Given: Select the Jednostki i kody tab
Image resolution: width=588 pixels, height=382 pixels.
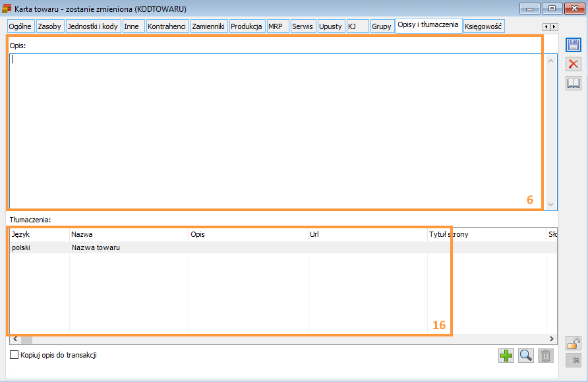Looking at the screenshot, I should click(x=92, y=26).
